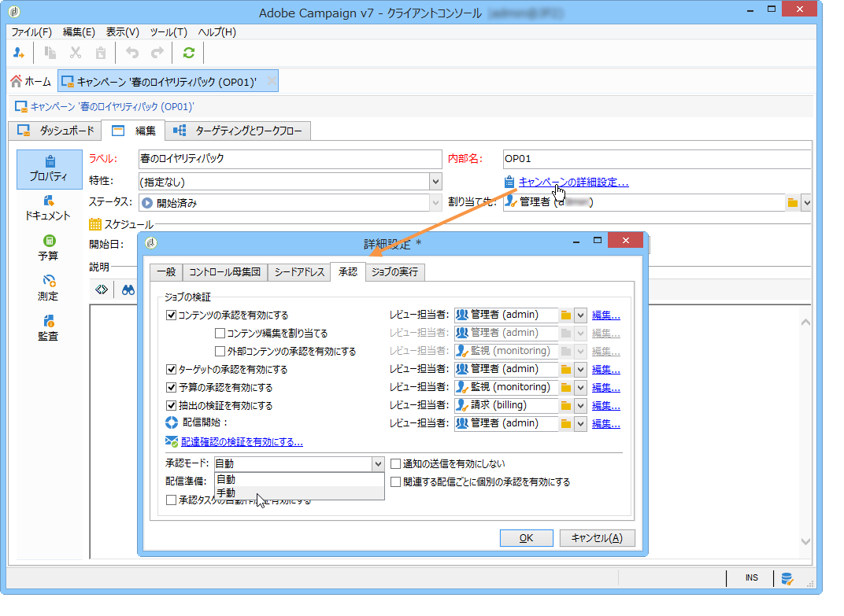Click the binoculars search icon

[128, 290]
